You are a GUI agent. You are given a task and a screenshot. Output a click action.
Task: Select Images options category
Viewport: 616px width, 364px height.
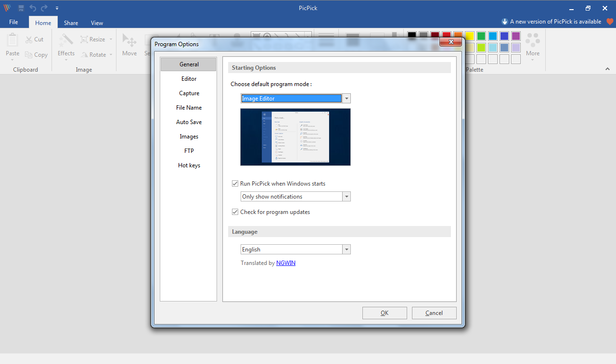189,137
